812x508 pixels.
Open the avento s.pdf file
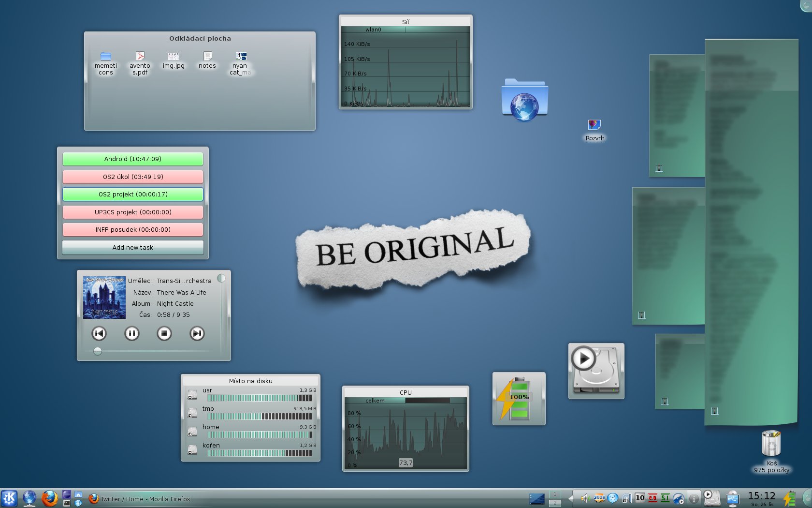click(x=140, y=57)
